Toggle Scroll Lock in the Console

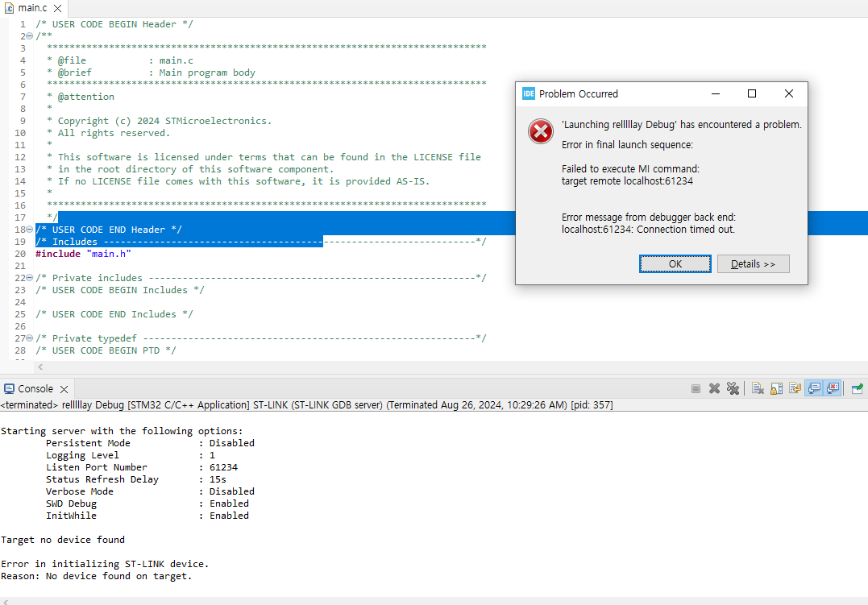tap(776, 388)
